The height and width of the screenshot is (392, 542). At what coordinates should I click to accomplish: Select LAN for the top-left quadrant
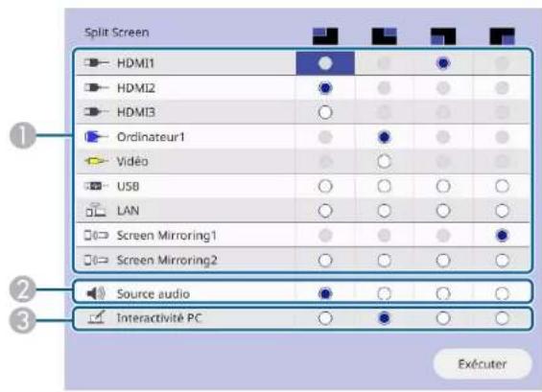[325, 210]
